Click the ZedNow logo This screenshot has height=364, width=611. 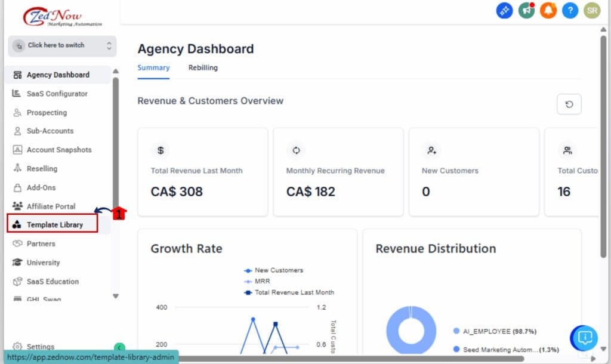pos(63,17)
